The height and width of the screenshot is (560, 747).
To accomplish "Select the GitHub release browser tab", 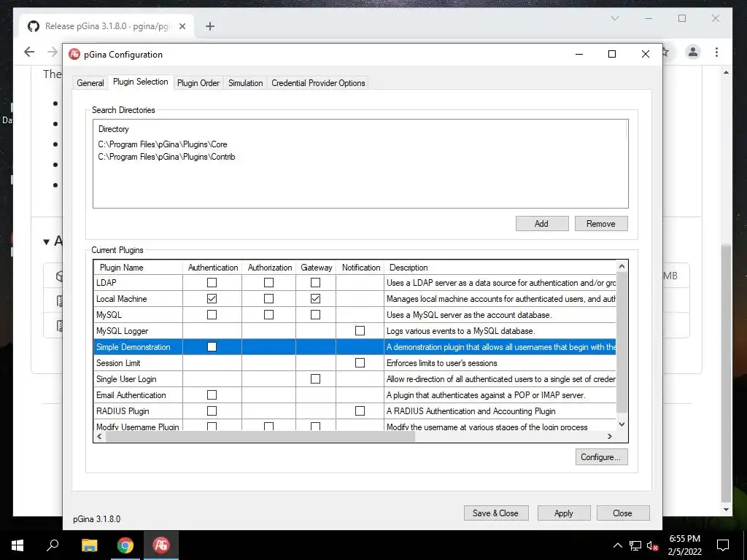I will click(107, 26).
